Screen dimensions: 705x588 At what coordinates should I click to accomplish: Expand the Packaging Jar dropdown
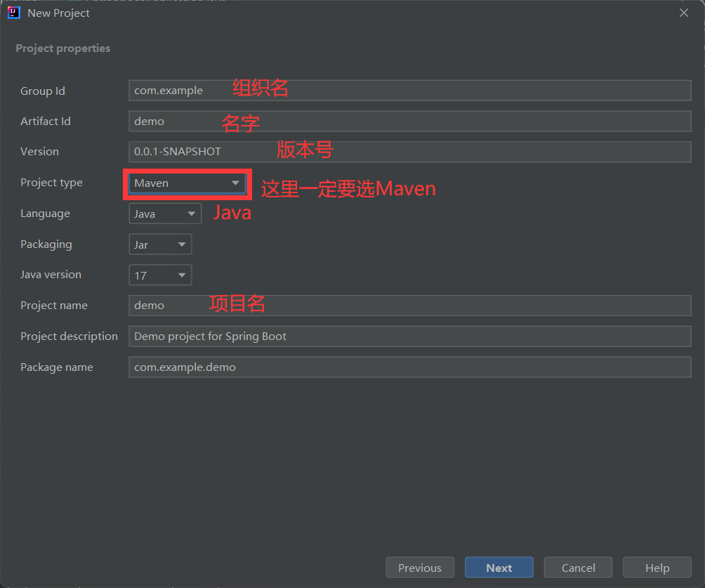click(160, 244)
